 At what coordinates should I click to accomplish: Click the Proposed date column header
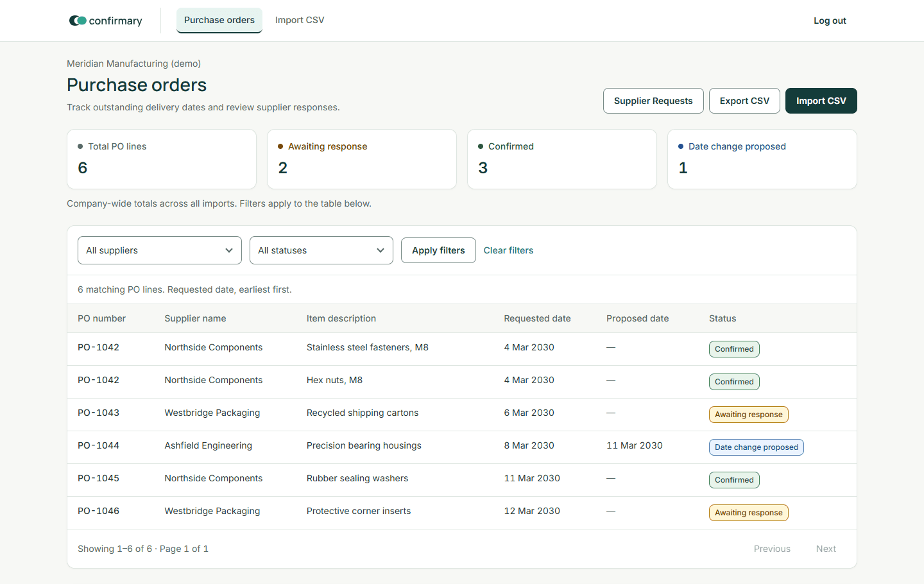tap(637, 318)
